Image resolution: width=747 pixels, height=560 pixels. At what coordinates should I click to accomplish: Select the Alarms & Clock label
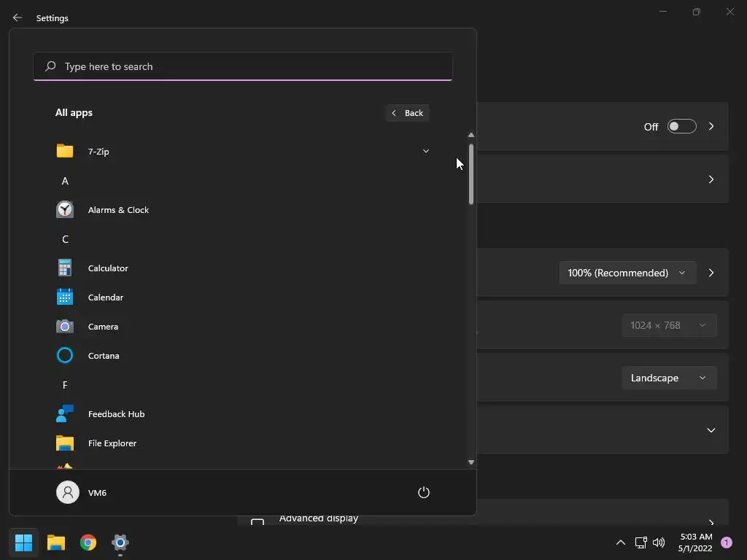point(118,209)
